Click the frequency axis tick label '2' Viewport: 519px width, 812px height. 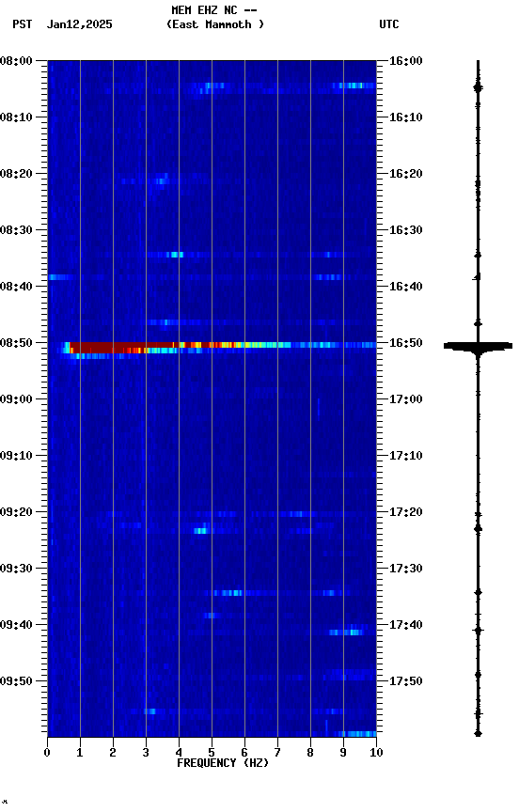coord(113,753)
